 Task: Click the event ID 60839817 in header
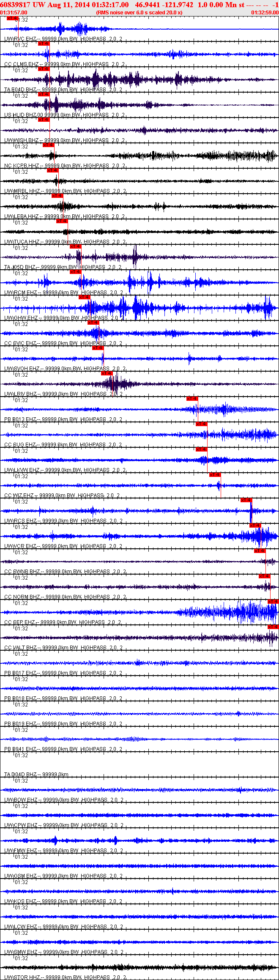(x=15, y=5)
